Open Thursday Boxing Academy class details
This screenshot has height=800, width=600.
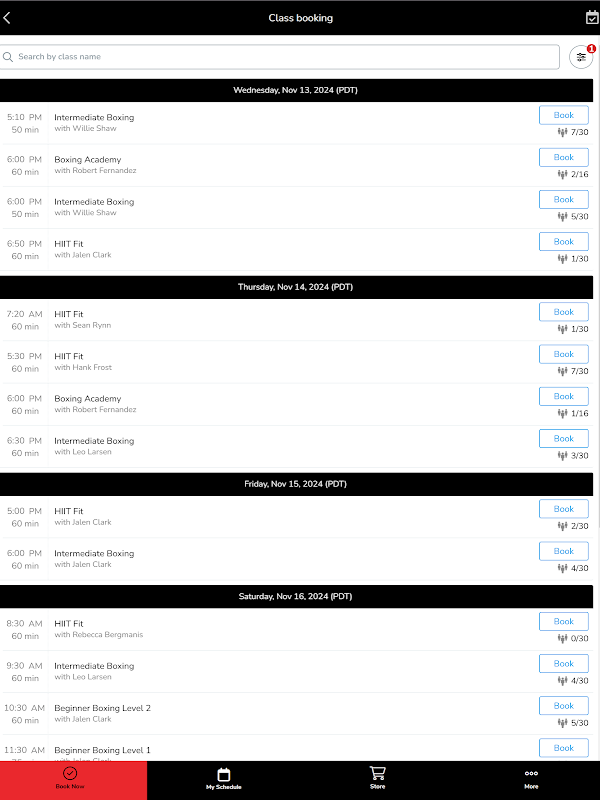pyautogui.click(x=88, y=398)
